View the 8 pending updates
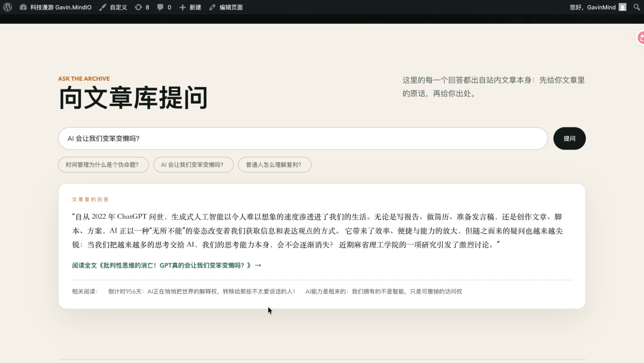The image size is (644, 363). 142,7
